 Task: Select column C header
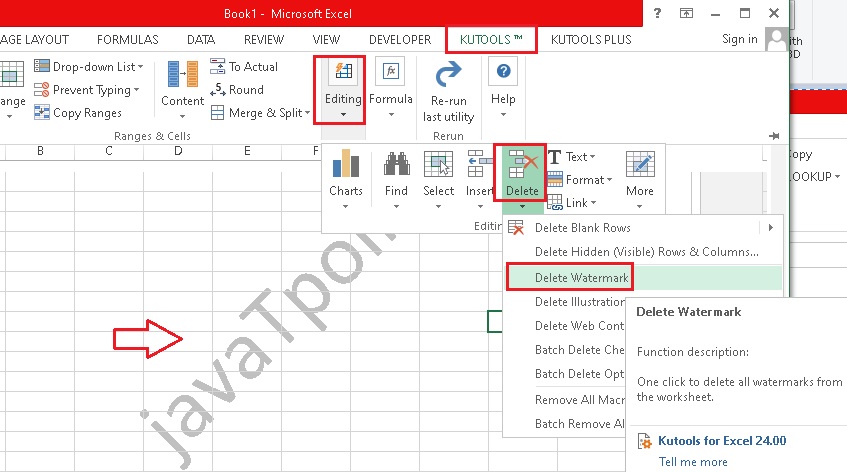click(109, 151)
